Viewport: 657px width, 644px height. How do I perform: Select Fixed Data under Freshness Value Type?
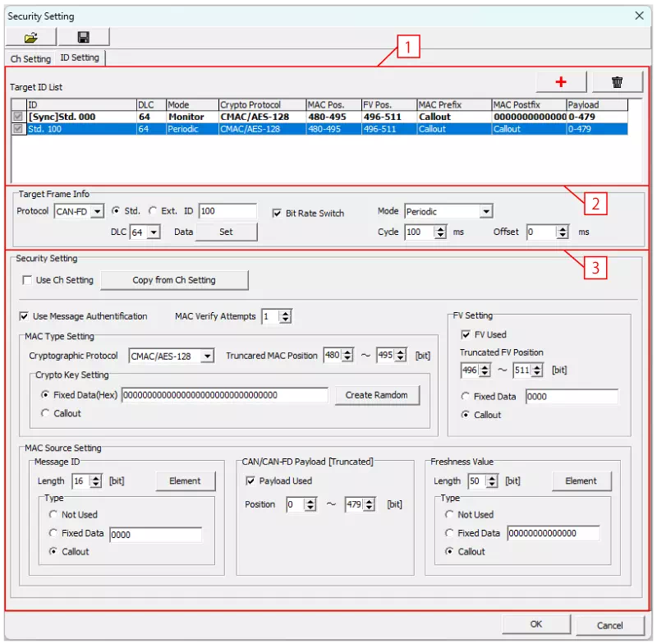451,532
